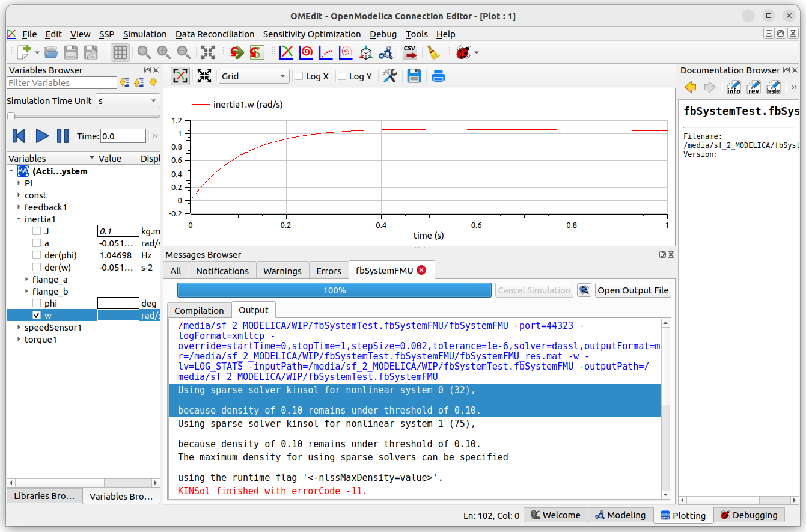Switch to the Errors tab in Messages Browser

coord(329,271)
